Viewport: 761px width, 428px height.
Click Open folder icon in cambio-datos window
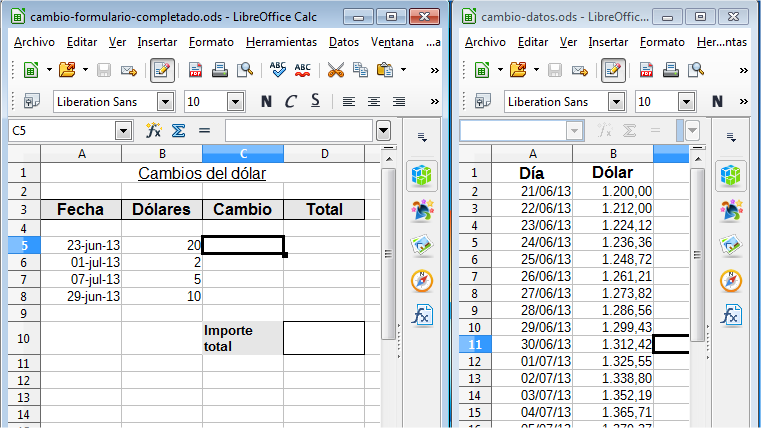(x=518, y=70)
